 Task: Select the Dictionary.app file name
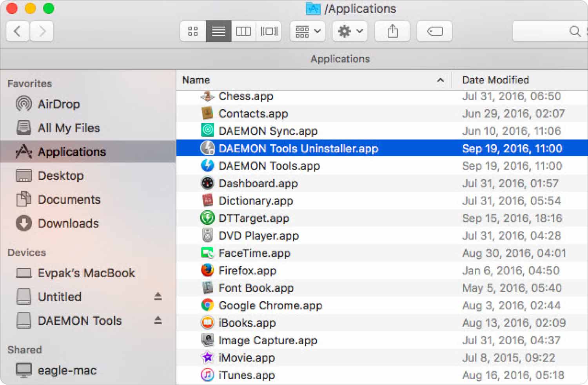click(256, 201)
